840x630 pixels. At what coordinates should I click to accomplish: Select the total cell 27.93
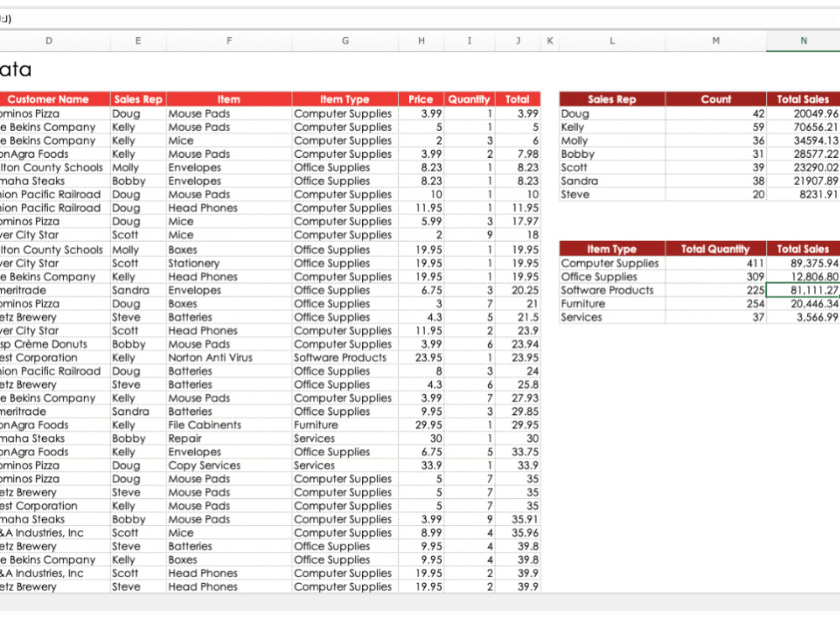coord(518,398)
